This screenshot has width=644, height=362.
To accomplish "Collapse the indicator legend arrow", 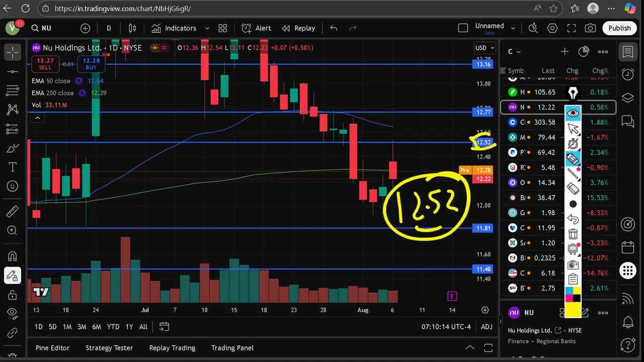I will point(37,118).
